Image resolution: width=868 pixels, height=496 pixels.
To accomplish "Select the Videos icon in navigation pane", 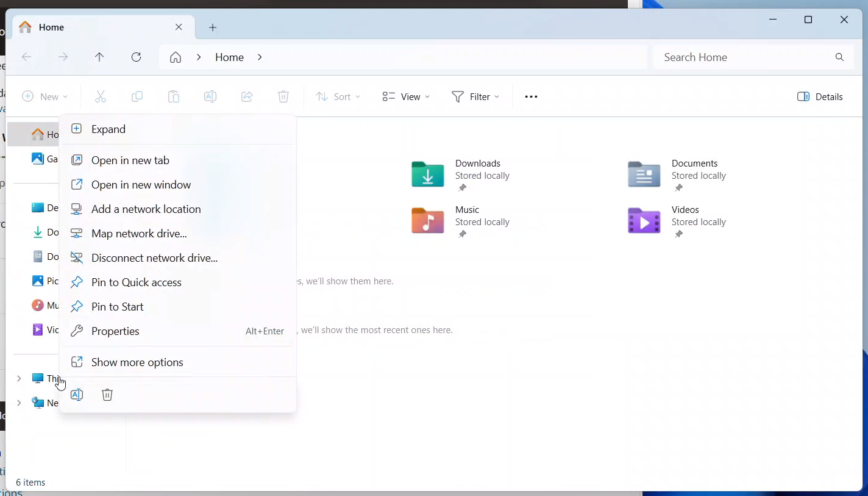I will tap(38, 329).
